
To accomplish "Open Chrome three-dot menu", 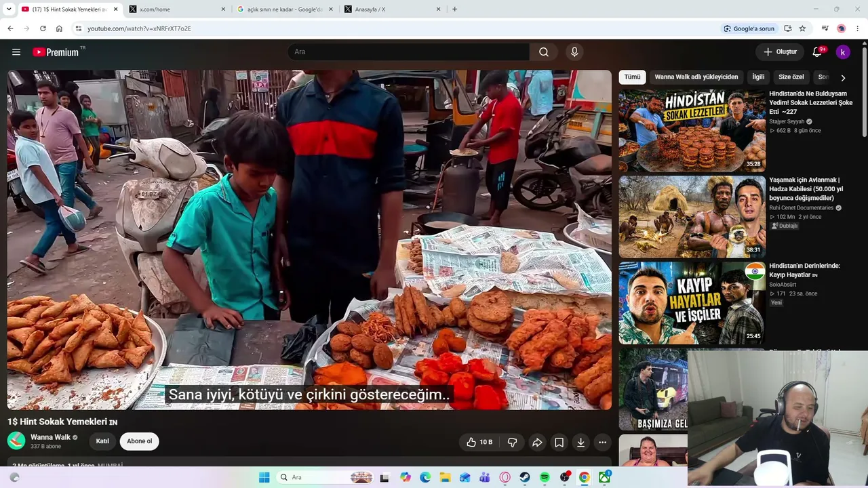I will coord(858,28).
